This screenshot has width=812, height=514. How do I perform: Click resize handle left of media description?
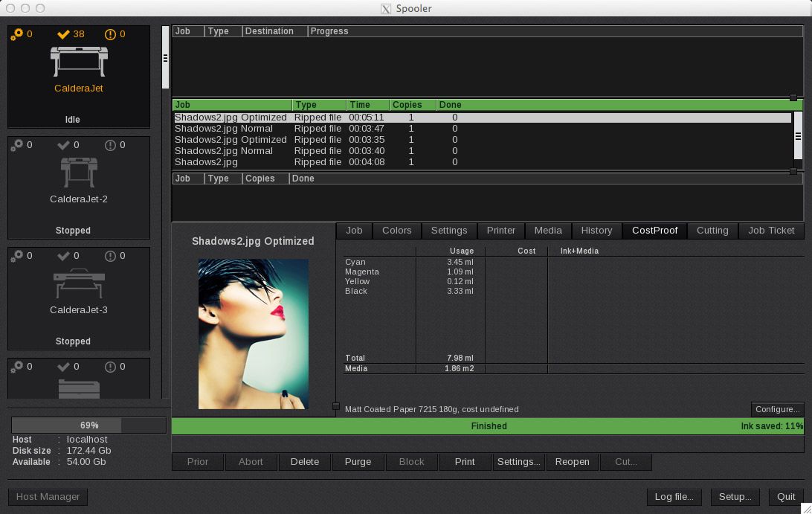click(335, 407)
